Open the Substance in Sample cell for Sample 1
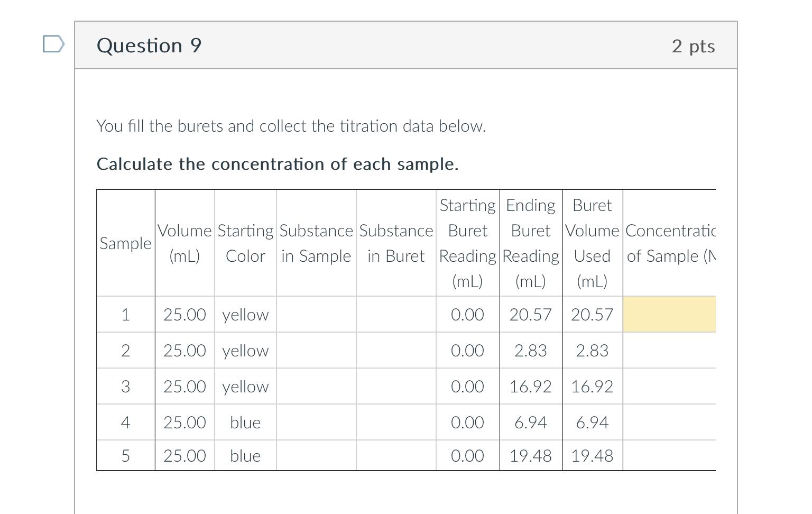The image size is (812, 514). click(x=316, y=314)
